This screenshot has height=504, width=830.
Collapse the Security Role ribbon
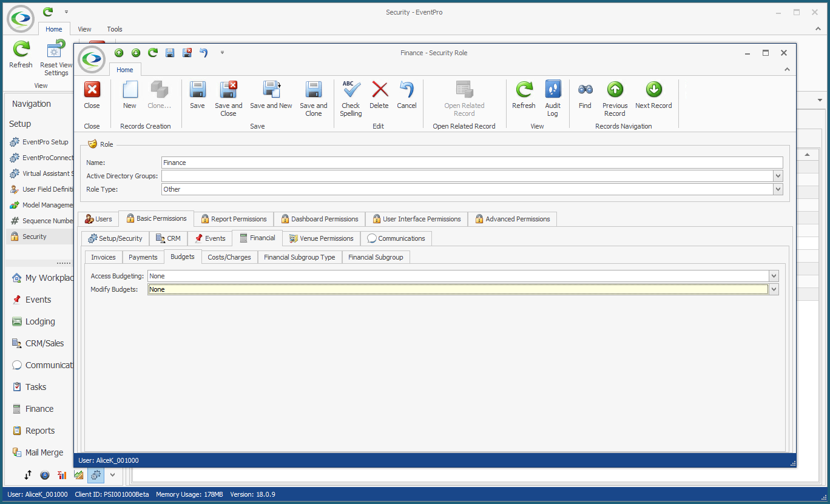click(788, 70)
